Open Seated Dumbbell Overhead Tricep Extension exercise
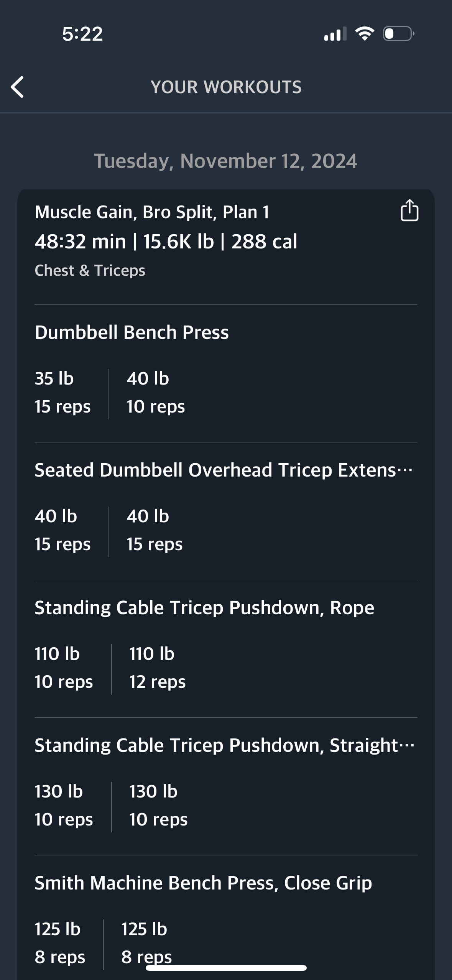This screenshot has width=452, height=980. tap(224, 470)
